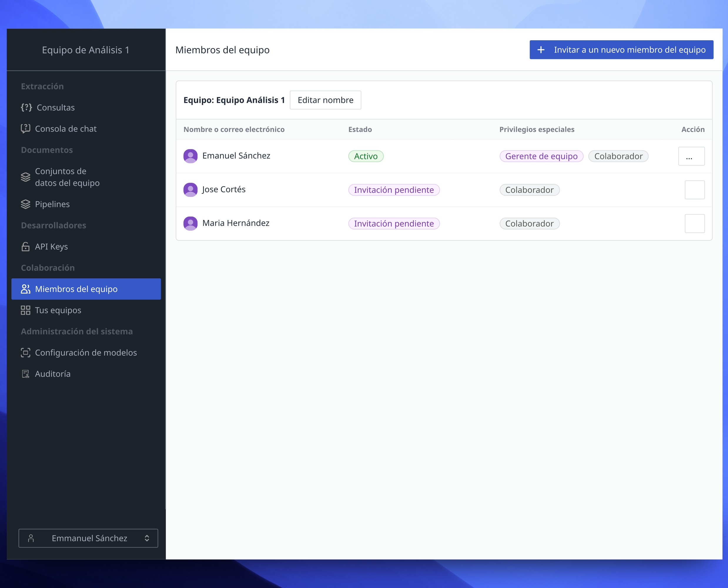Image resolution: width=728 pixels, height=588 pixels.
Task: Open Configuración de modelos
Action: 86,353
